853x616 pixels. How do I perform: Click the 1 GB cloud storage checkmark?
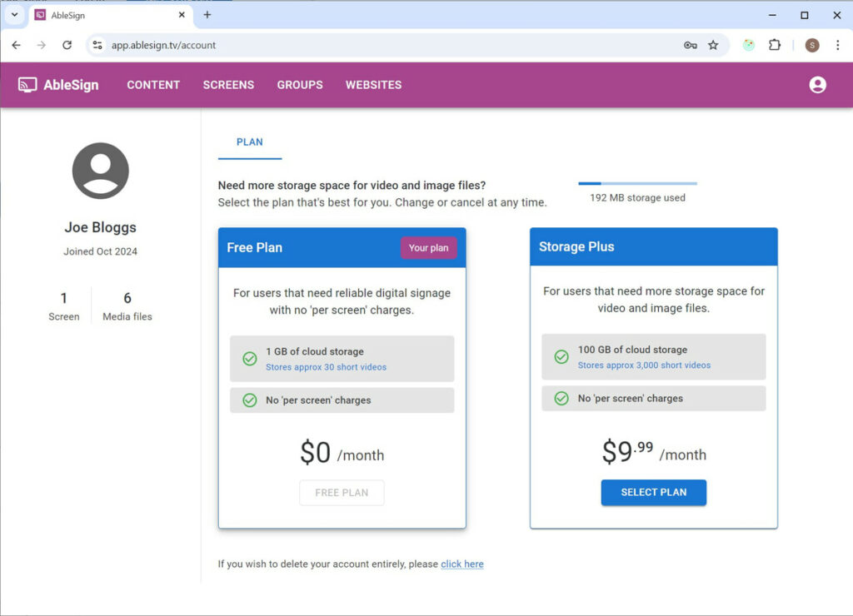[249, 359]
